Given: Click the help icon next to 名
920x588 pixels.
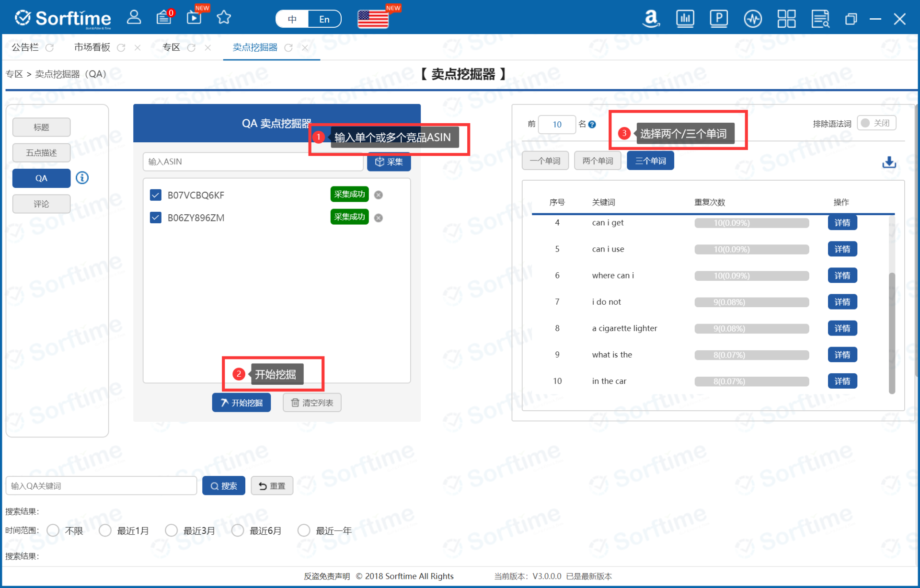Looking at the screenshot, I should [592, 125].
